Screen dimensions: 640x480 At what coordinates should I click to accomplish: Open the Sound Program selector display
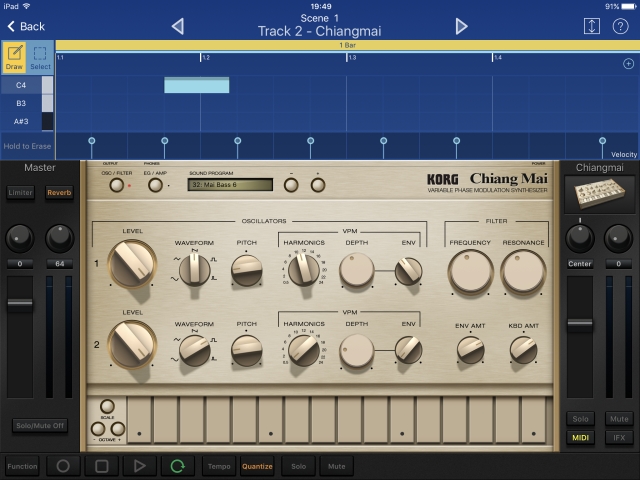click(x=231, y=184)
